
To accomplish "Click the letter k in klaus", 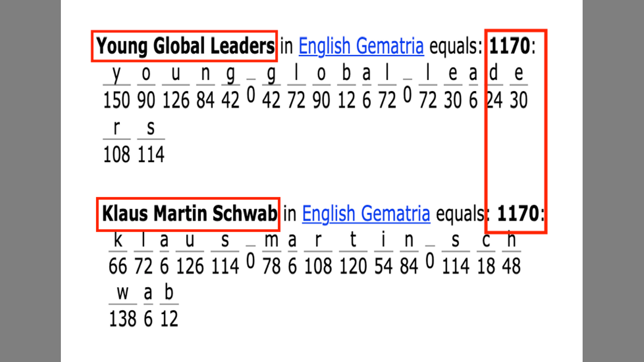I will (118, 241).
